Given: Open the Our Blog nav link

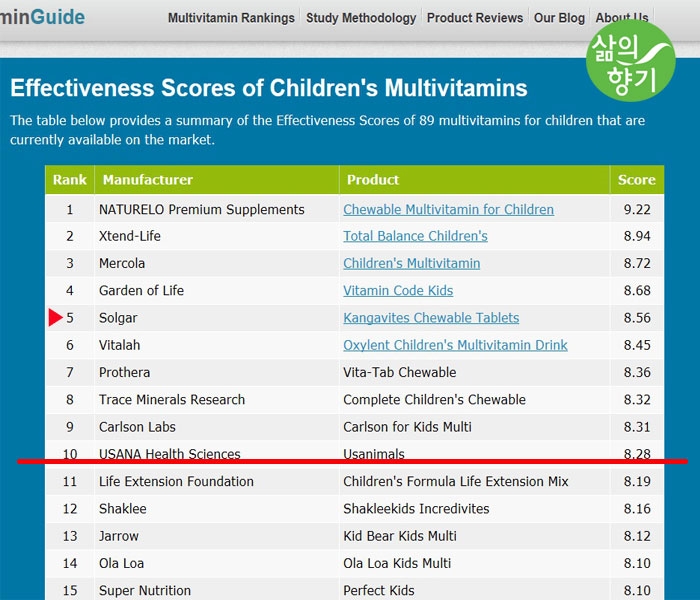Looking at the screenshot, I should tap(559, 18).
